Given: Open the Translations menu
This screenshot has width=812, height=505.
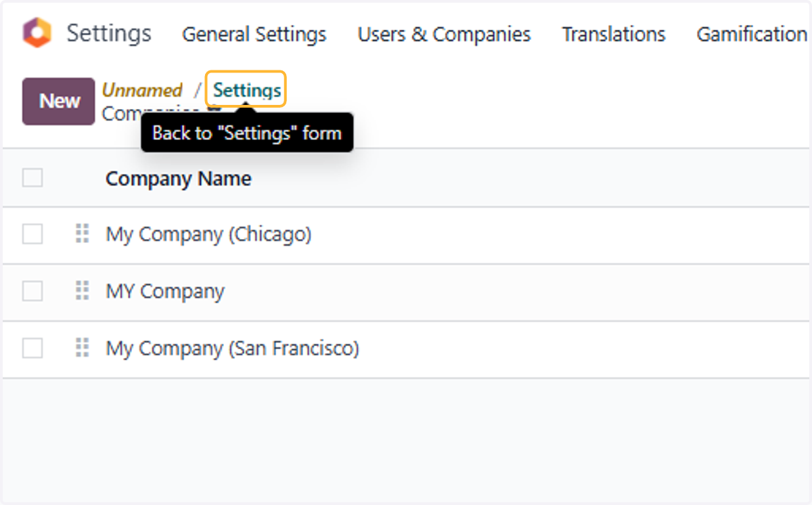Looking at the screenshot, I should [x=614, y=35].
